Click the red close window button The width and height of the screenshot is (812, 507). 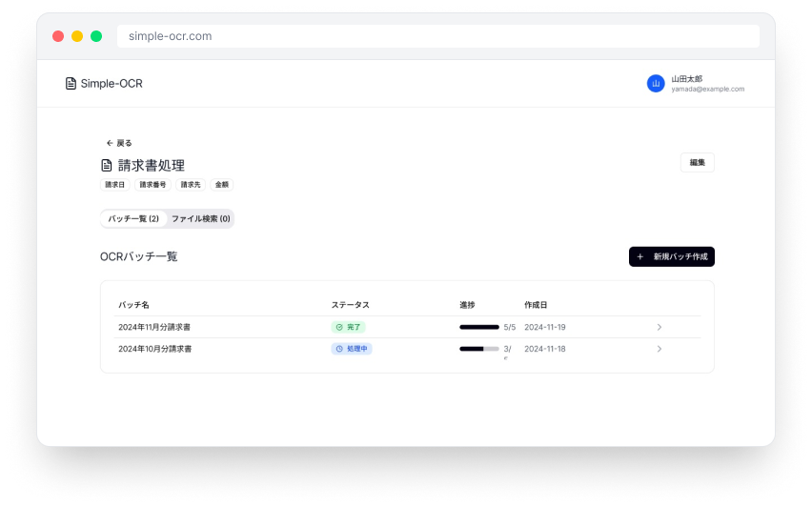coord(58,36)
